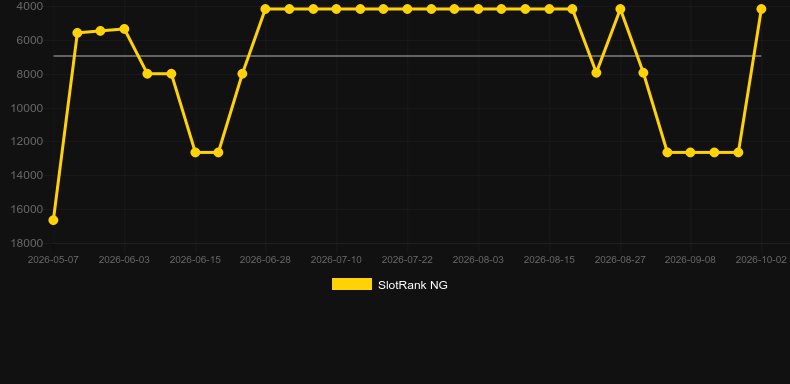790x384 pixels.
Task: Click the yellow SlotRank NG legend swatch
Action: (x=352, y=284)
